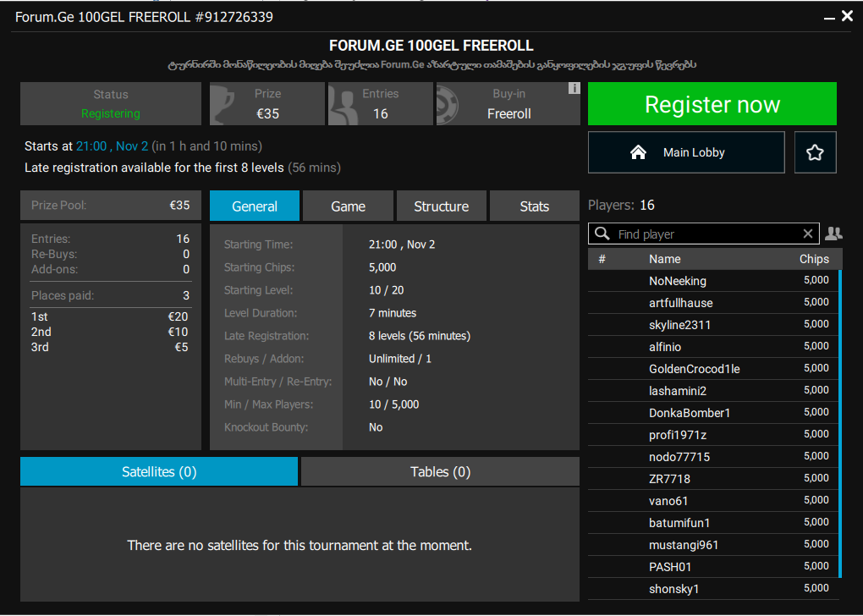The width and height of the screenshot is (863, 616).
Task: Click the Multi-Entry / Re-Entry No / No value
Action: (x=388, y=382)
